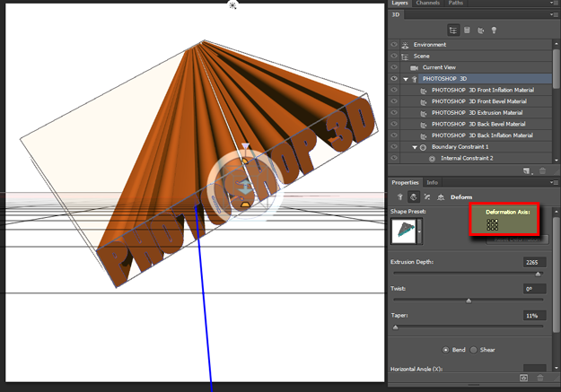Select PHOTOSHOP 3D Extrusion Material item
The height and width of the screenshot is (392, 561).
point(478,113)
